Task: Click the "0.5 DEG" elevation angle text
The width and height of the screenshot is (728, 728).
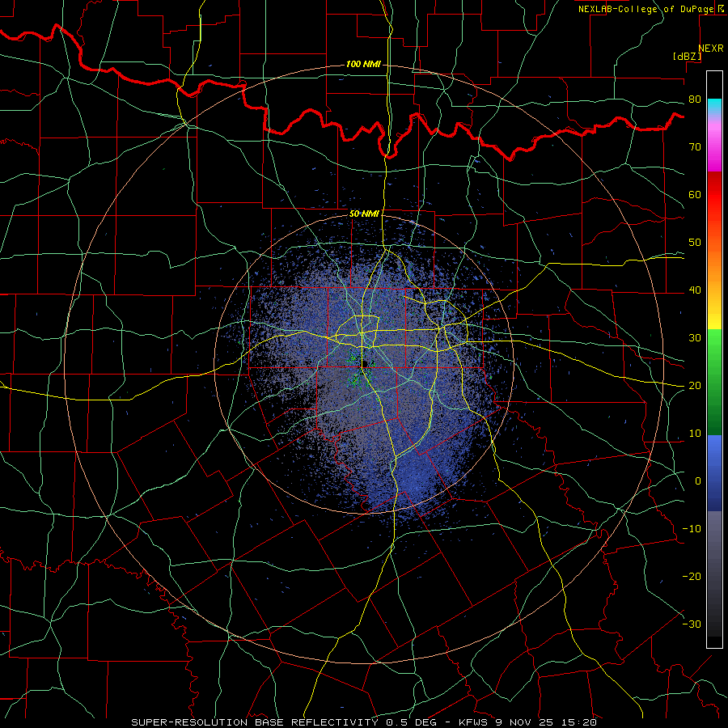Action: 411,722
